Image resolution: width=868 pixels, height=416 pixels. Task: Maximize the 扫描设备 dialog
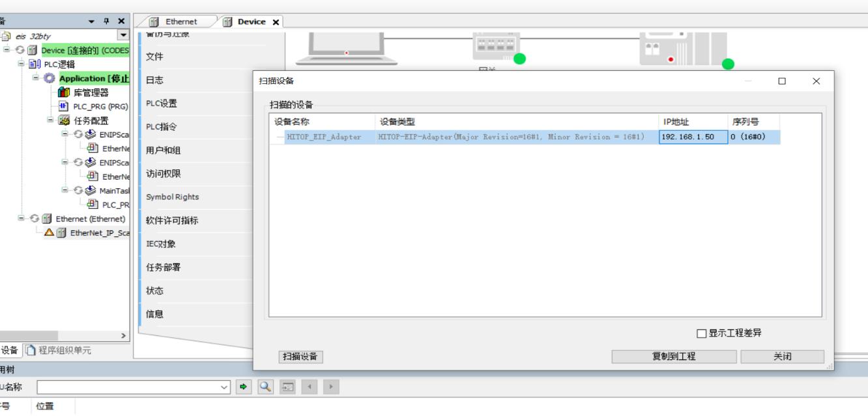[782, 81]
